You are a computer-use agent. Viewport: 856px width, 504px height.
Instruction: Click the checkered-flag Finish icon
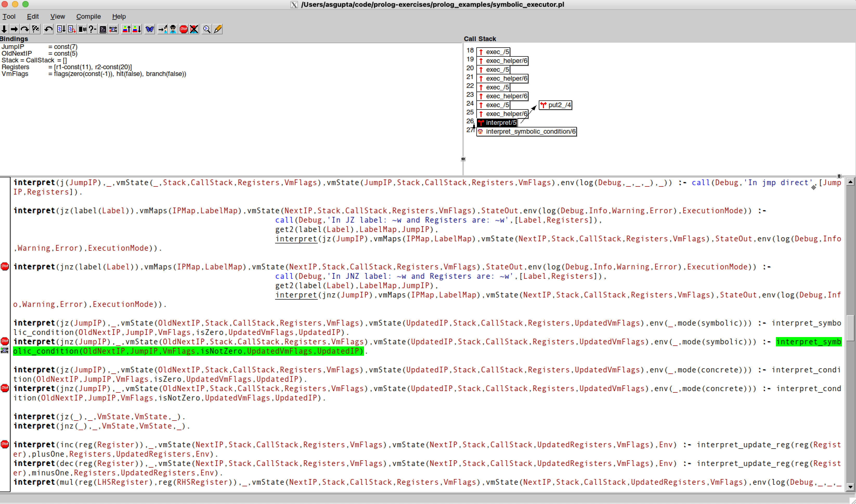(36, 29)
